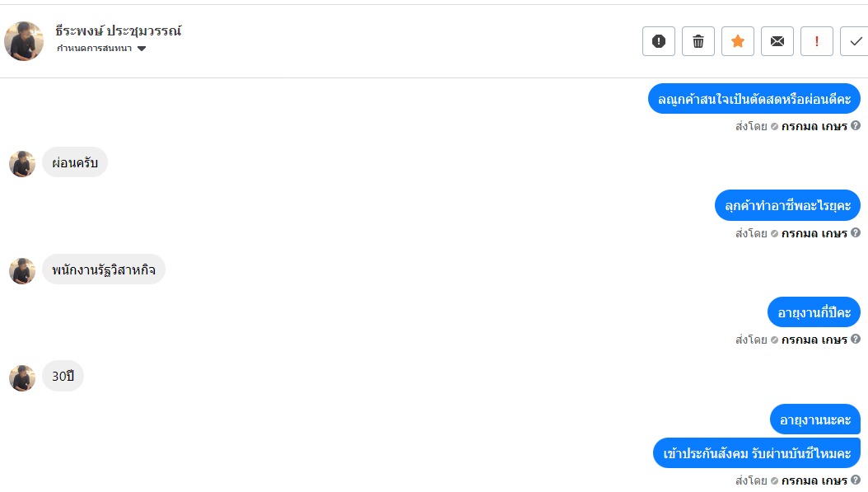Click avatar beside ผ่อนครับ message
This screenshot has height=492, width=868.
pos(22,163)
